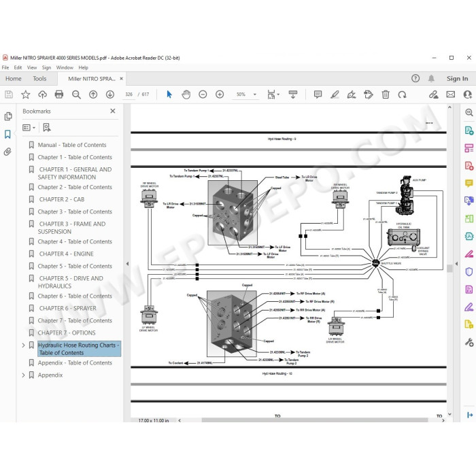
Task: Select the Highlight text tool
Action: coord(335,95)
